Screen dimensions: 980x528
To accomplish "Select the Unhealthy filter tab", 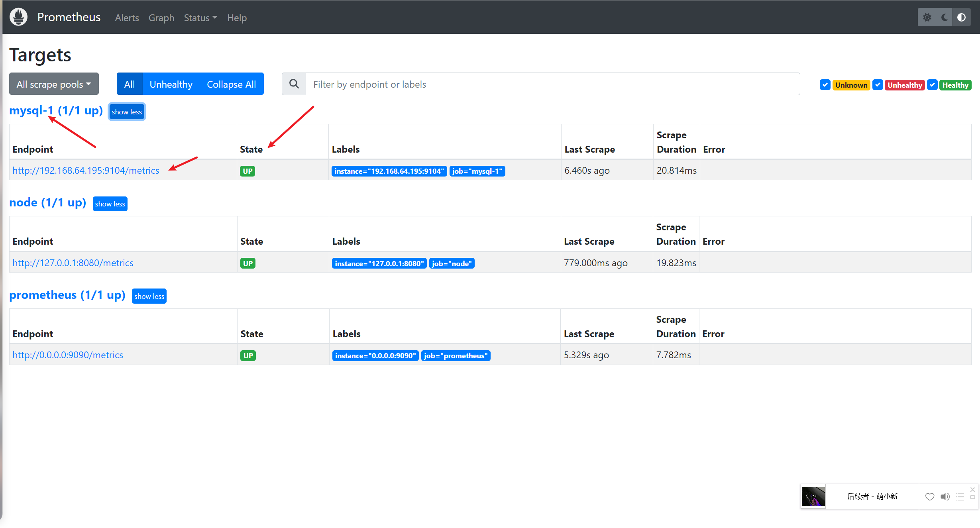I will [171, 84].
